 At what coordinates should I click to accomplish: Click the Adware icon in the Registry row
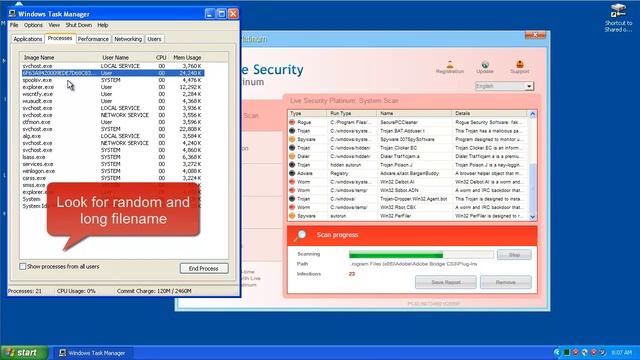click(292, 173)
